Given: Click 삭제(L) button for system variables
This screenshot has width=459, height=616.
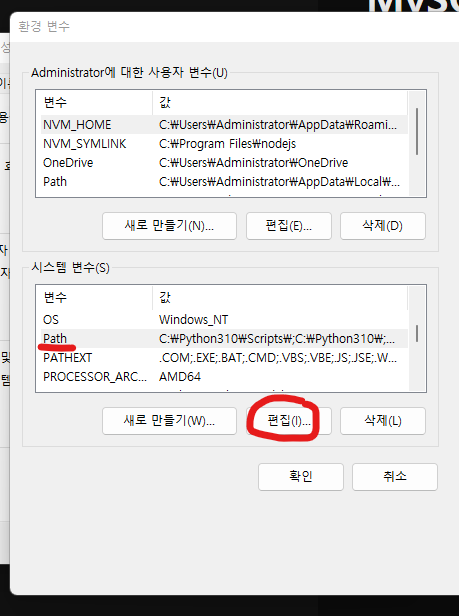Looking at the screenshot, I should coord(383,421).
